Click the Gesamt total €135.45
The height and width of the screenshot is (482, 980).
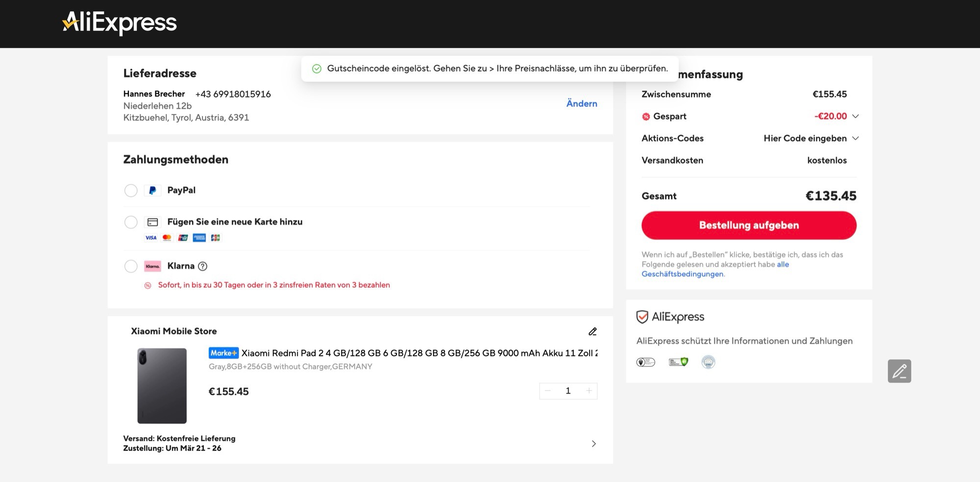point(831,196)
